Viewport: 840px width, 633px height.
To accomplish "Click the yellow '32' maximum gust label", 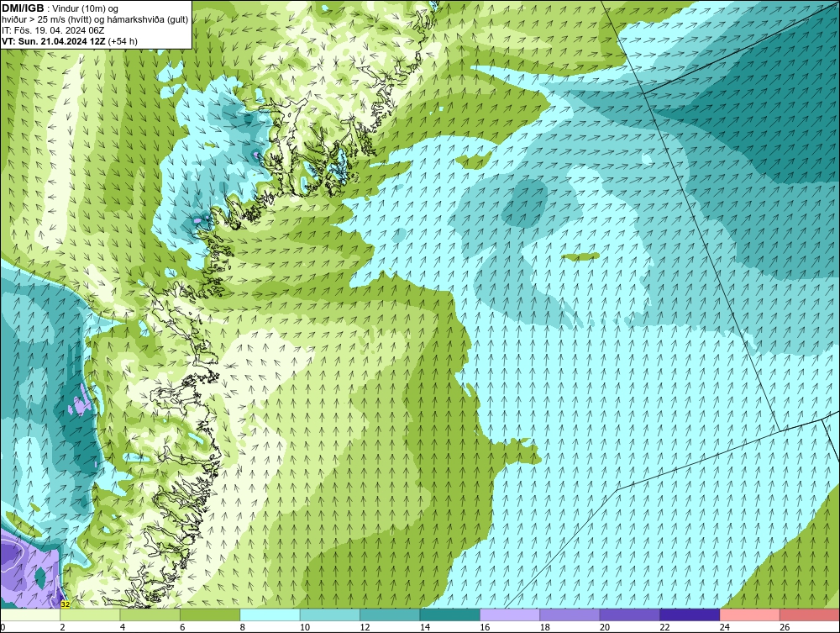I will click(x=66, y=604).
